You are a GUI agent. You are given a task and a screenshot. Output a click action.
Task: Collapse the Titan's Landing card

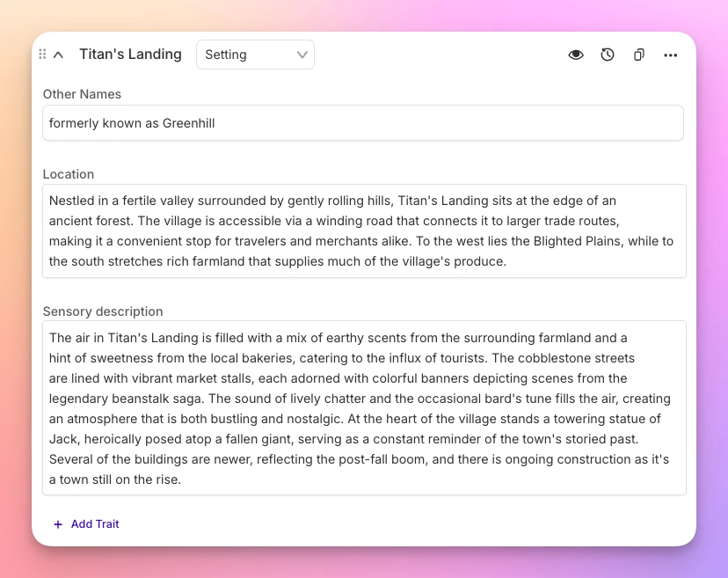coord(58,55)
